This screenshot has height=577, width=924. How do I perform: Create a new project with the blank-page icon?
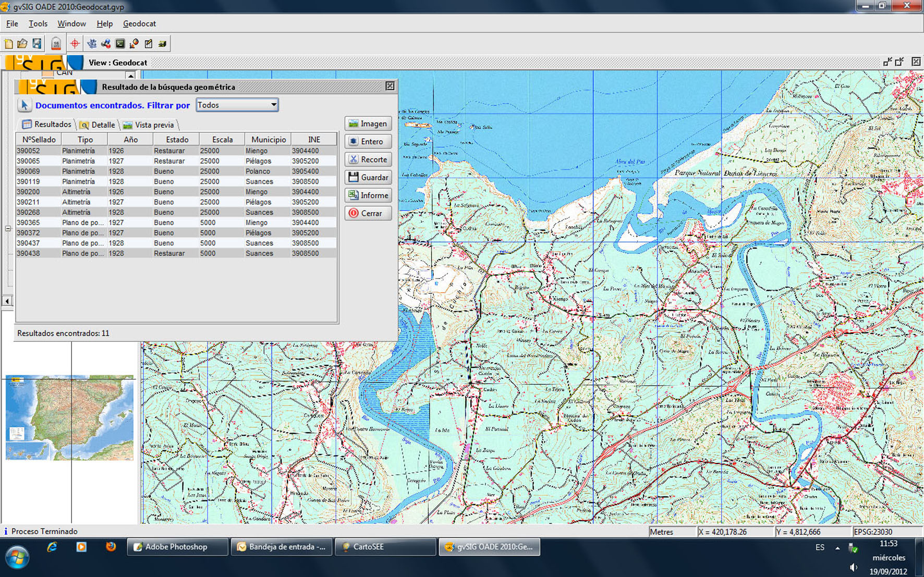click(9, 44)
